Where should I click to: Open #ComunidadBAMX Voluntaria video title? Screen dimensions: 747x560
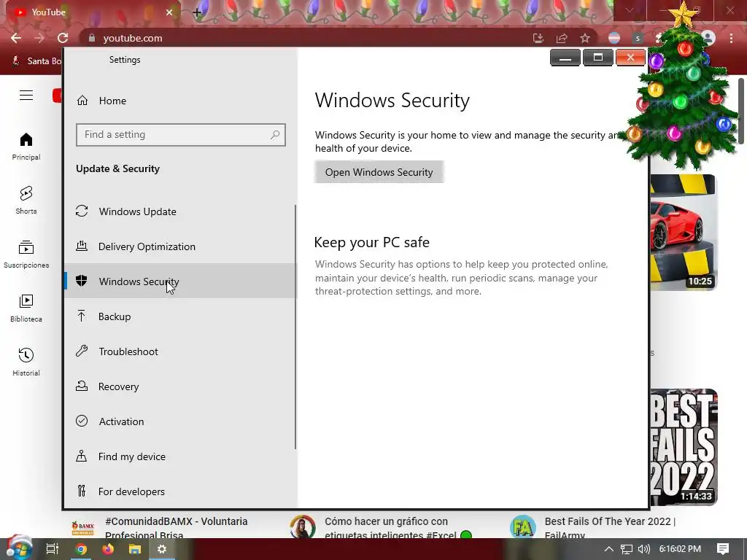click(x=177, y=528)
